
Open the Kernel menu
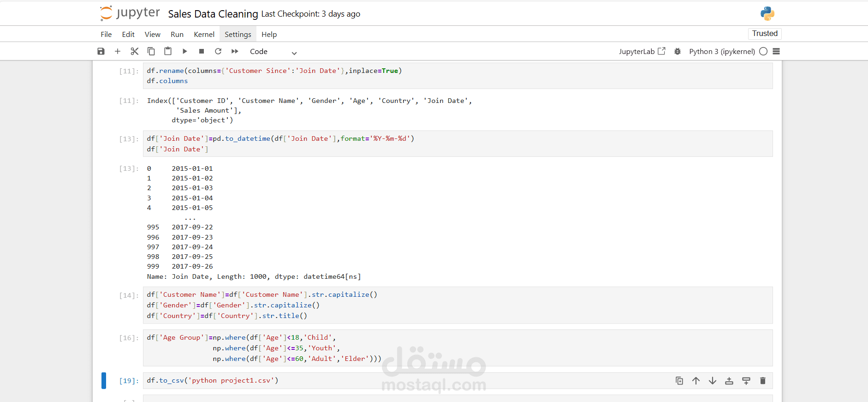204,34
